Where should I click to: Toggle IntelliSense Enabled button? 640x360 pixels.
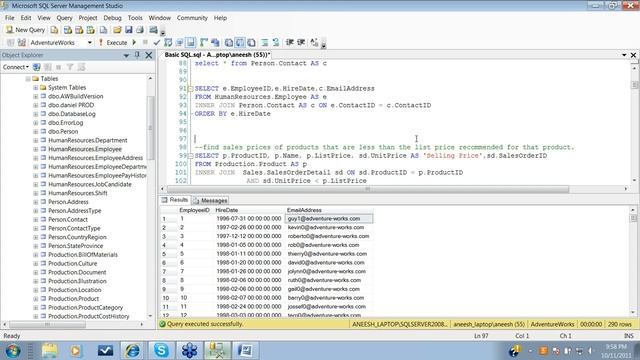(191, 42)
